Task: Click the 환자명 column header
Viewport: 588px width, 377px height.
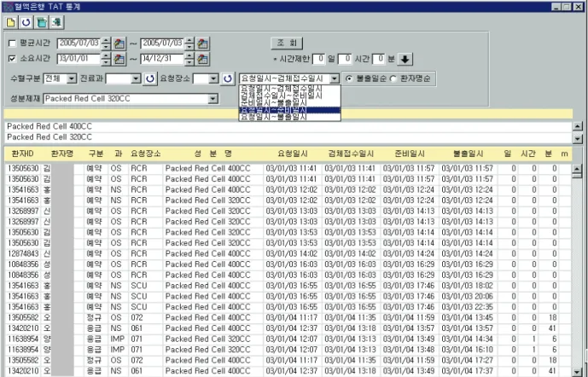Action: point(62,154)
